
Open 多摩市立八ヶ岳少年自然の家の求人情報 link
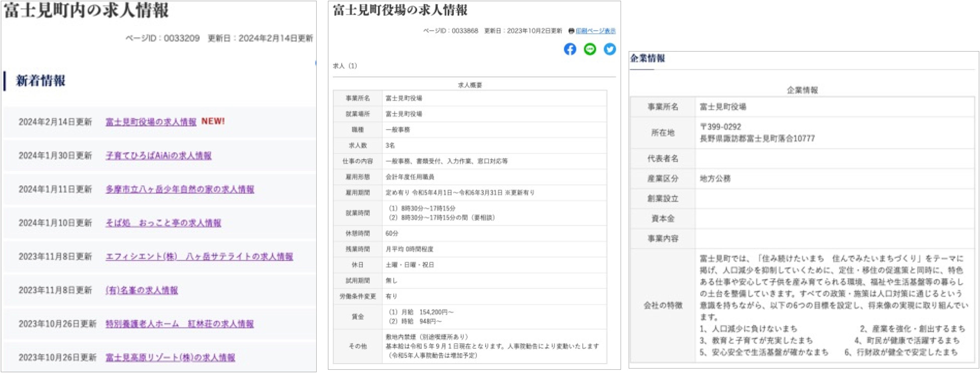click(180, 189)
